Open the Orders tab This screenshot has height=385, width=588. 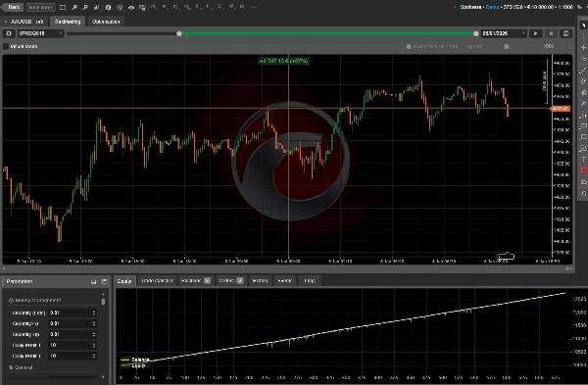(230, 281)
